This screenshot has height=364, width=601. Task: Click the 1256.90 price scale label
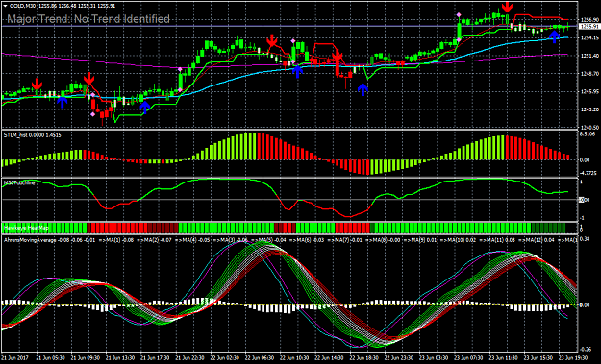(x=589, y=20)
